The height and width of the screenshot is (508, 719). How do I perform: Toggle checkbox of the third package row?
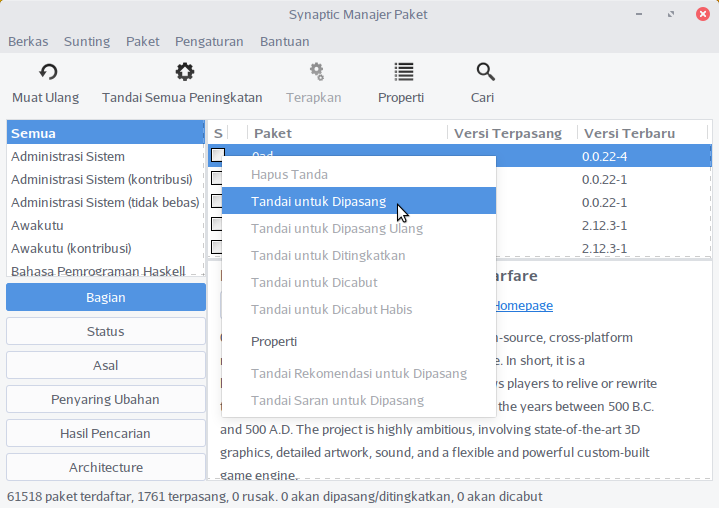pyautogui.click(x=217, y=201)
